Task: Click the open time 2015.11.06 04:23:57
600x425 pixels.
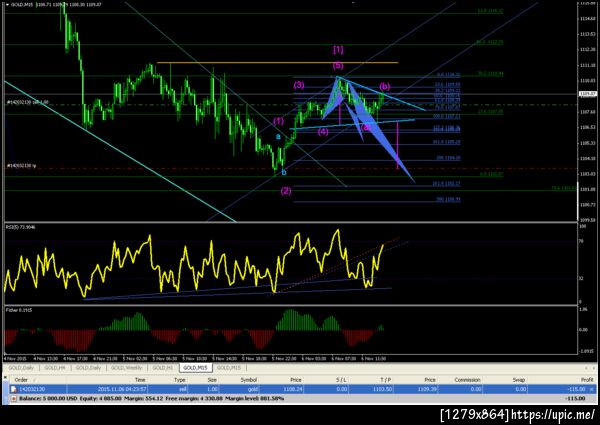Action: pos(122,389)
